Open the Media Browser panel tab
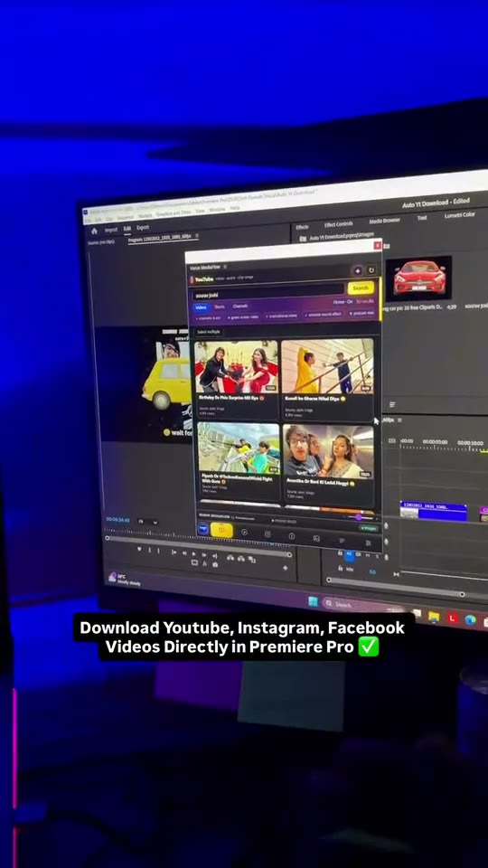The height and width of the screenshot is (868, 488). point(385,221)
